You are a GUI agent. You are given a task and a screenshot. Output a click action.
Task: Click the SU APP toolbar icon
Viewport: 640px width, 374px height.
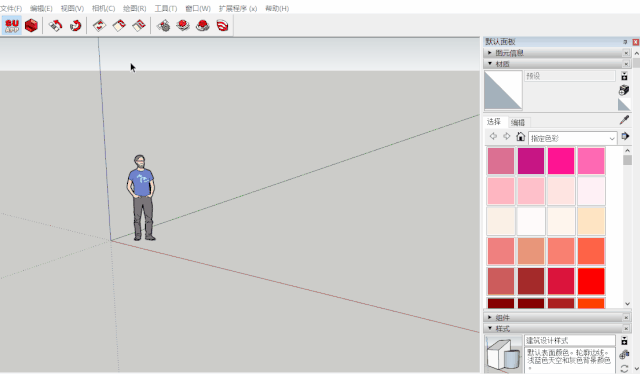[x=12, y=26]
